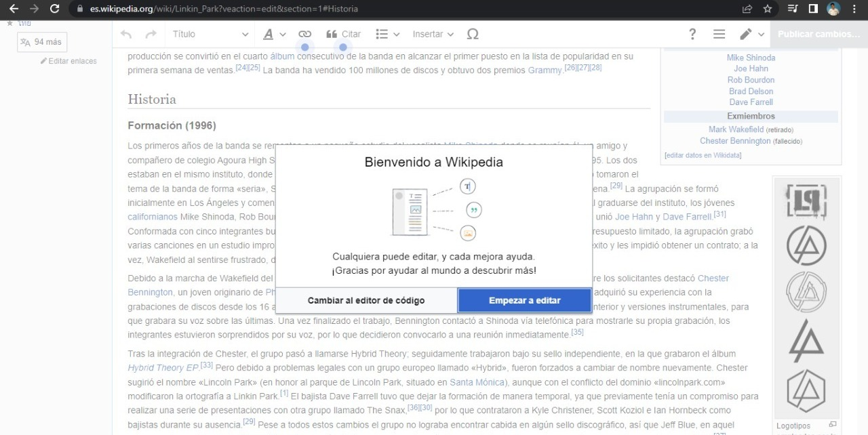Image resolution: width=868 pixels, height=435 pixels.
Task: Click the Formación (1996) subheading
Action: pos(172,125)
